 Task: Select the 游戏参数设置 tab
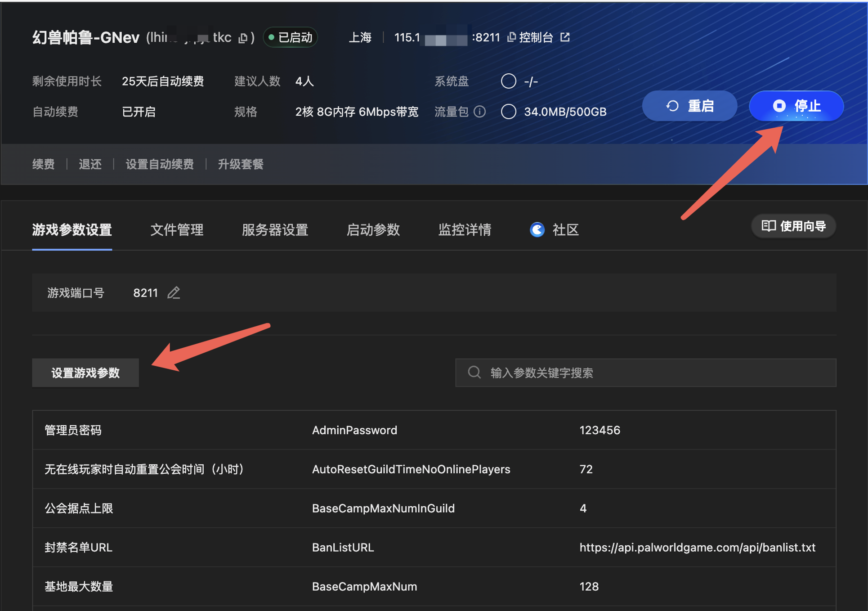coord(72,230)
